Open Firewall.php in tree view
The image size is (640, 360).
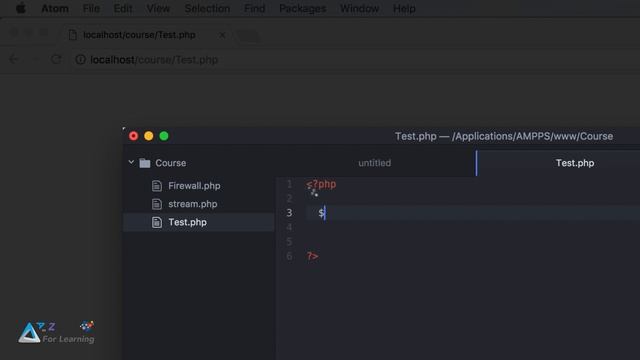point(194,186)
